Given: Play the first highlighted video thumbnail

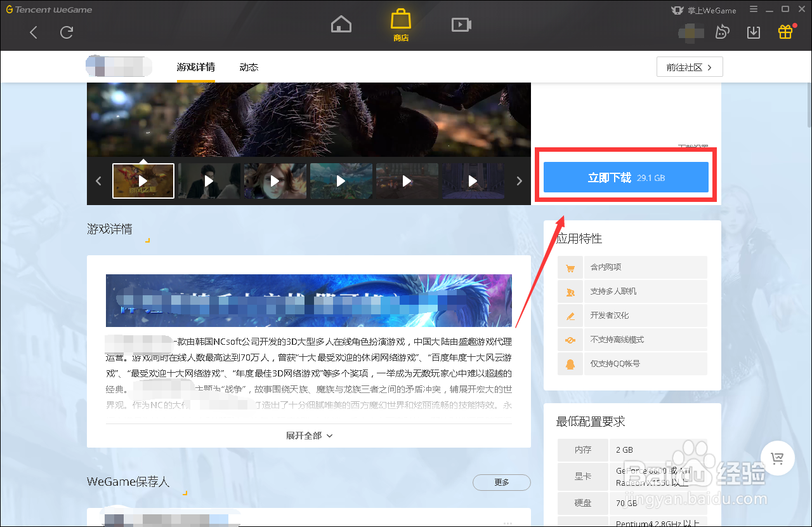Looking at the screenshot, I should [x=143, y=181].
